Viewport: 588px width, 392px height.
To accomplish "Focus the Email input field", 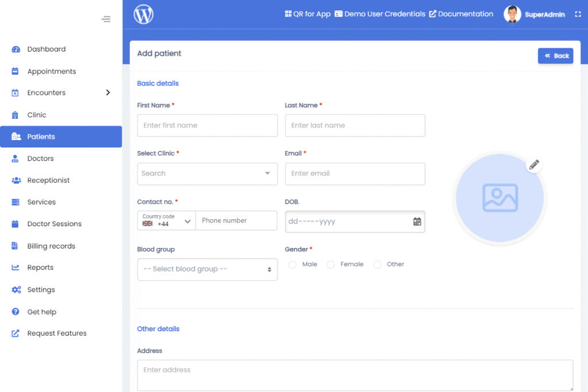I will pyautogui.click(x=355, y=173).
